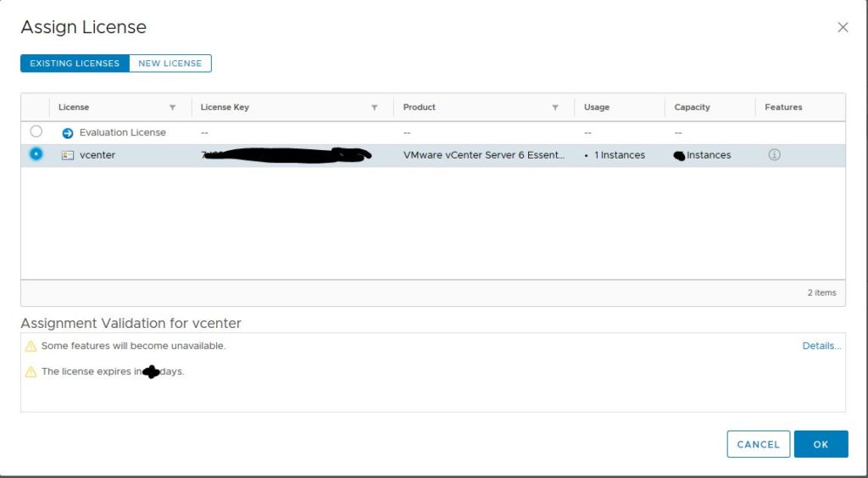Screen dimensions: 868x478
Task: Switch to the Existing Licenses tab
Action: pyautogui.click(x=75, y=63)
